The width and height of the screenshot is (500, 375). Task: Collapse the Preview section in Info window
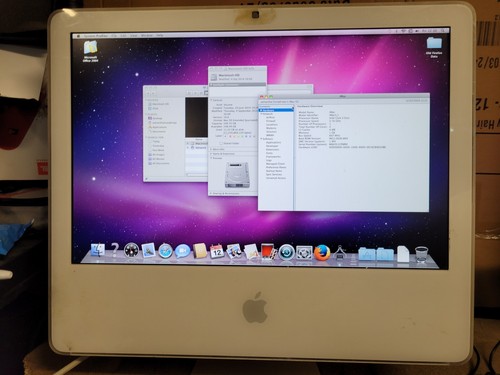211,158
